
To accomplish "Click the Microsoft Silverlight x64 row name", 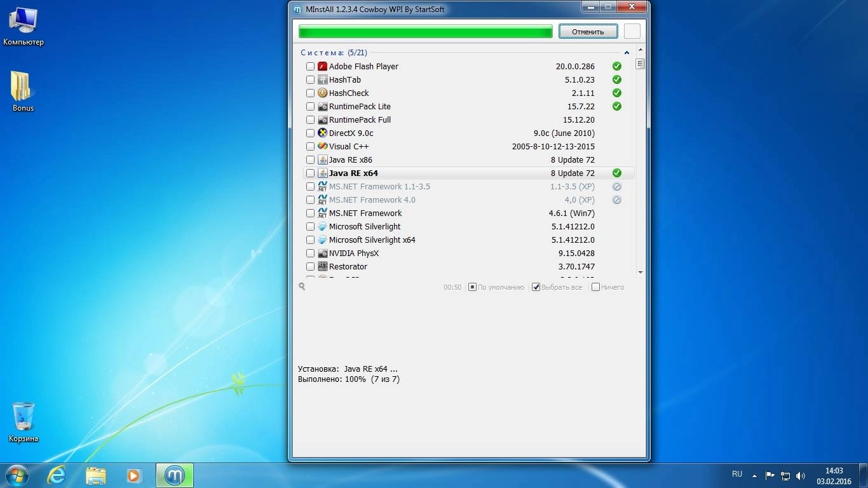I will click(372, 240).
